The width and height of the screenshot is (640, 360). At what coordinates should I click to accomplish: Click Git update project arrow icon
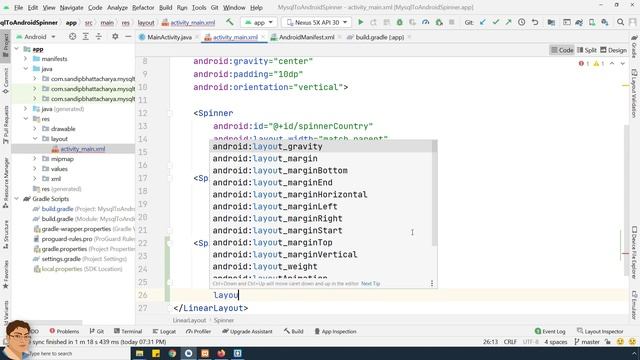483,22
